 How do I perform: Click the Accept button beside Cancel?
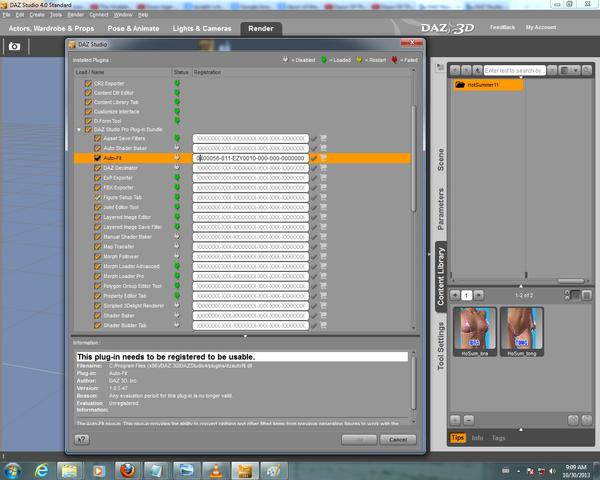pyautogui.click(x=359, y=439)
